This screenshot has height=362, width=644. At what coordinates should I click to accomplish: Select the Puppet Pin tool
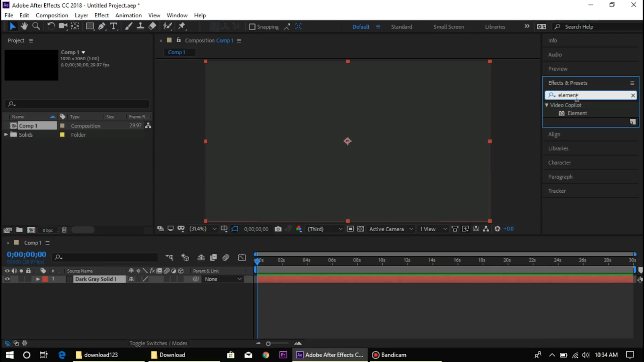tap(182, 27)
